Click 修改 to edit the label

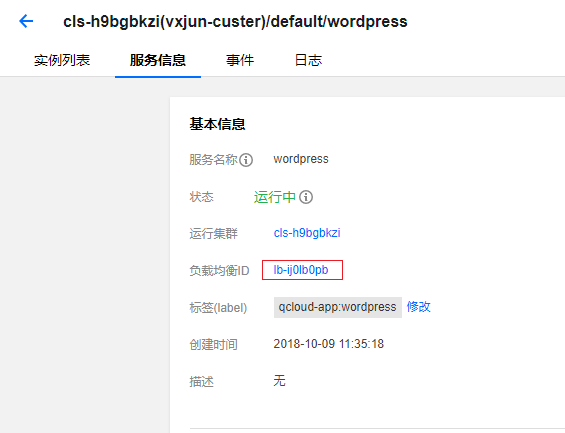[419, 307]
